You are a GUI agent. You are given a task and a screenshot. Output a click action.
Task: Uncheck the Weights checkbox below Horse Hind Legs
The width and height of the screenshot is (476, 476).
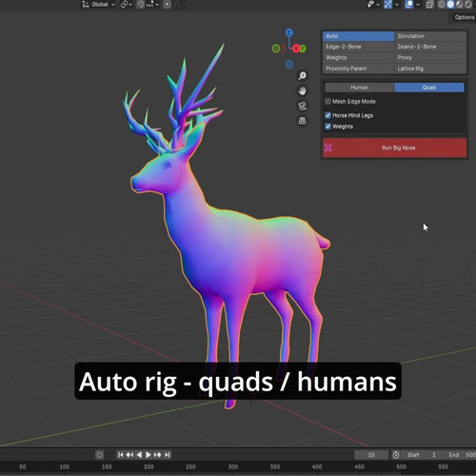(328, 127)
